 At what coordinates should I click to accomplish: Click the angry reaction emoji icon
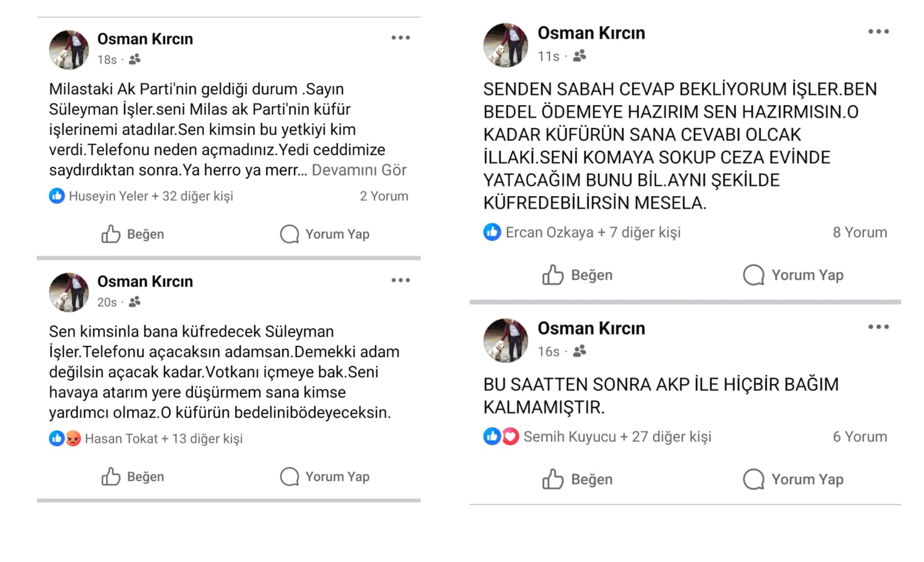tap(74, 438)
